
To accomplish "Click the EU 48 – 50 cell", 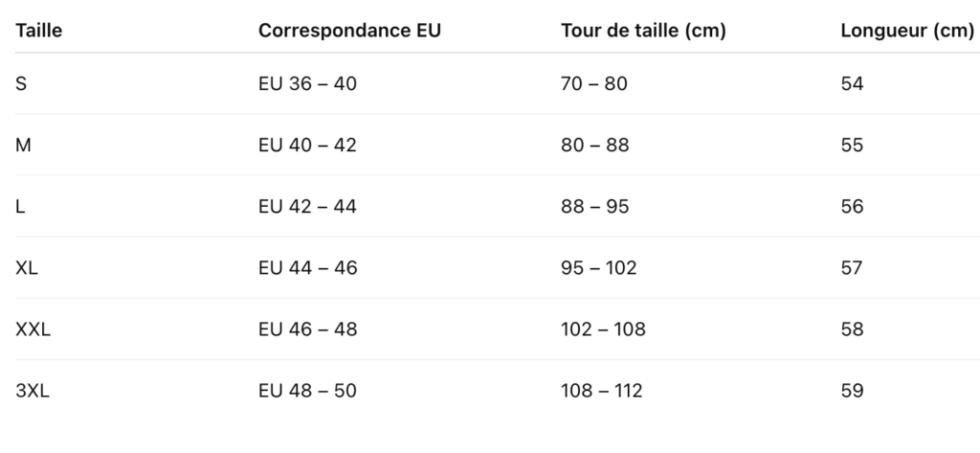I will click(x=307, y=390).
